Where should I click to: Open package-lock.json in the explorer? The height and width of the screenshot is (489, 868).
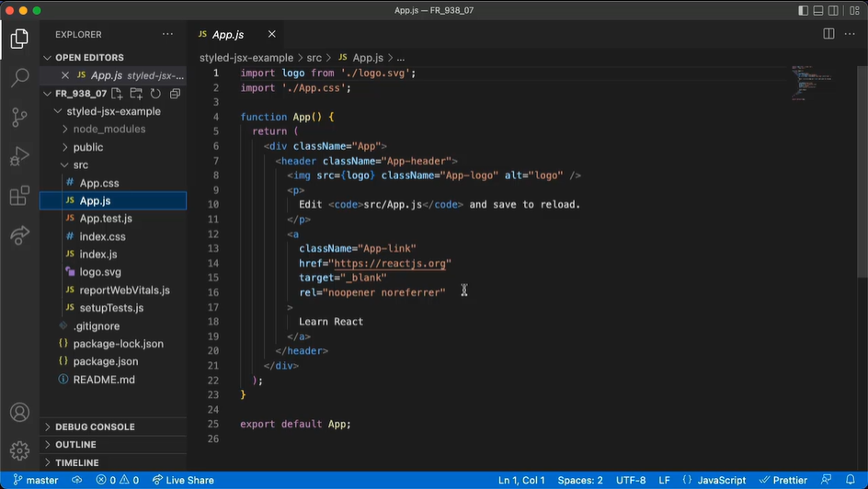pyautogui.click(x=113, y=344)
